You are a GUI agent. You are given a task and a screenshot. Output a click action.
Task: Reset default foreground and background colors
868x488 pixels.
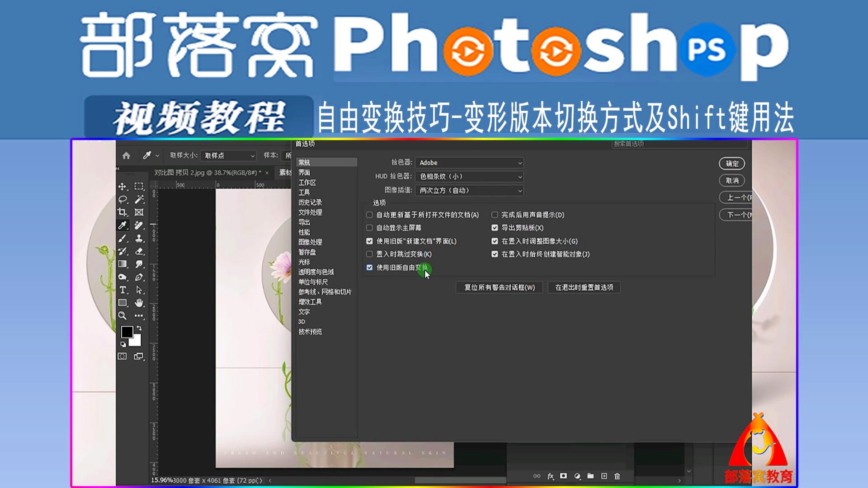click(x=123, y=344)
